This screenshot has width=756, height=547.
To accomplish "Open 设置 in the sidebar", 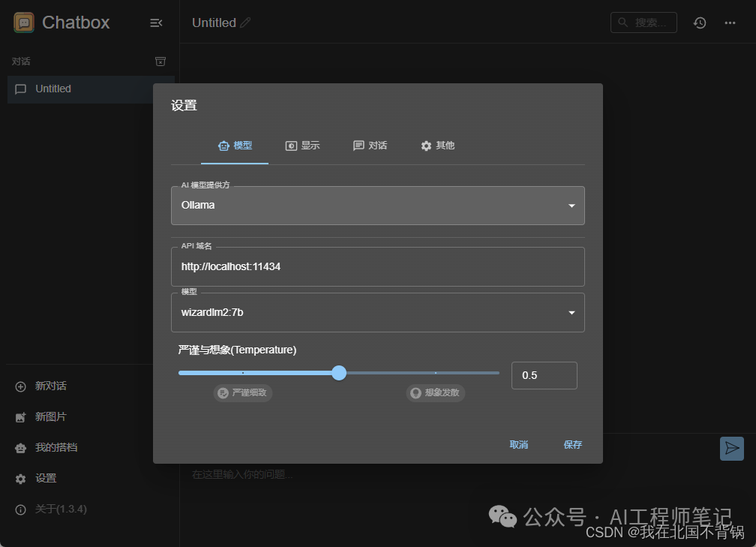I will point(36,479).
